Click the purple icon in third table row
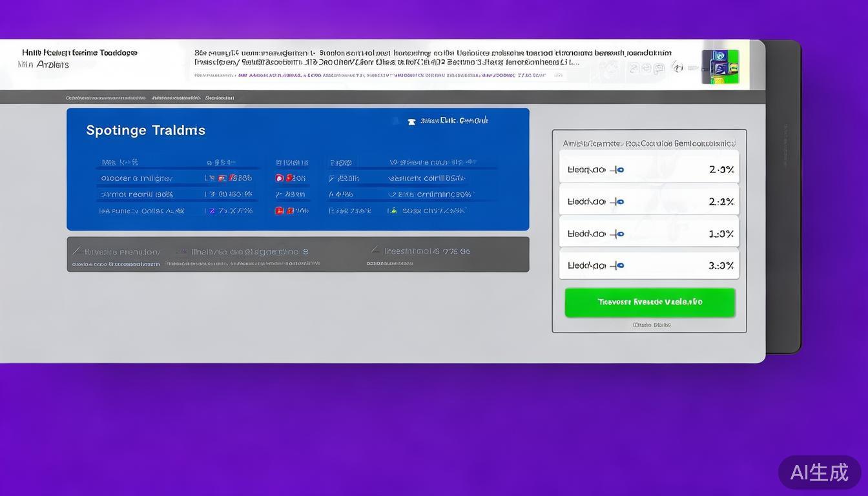The height and width of the screenshot is (496, 868). [x=212, y=211]
